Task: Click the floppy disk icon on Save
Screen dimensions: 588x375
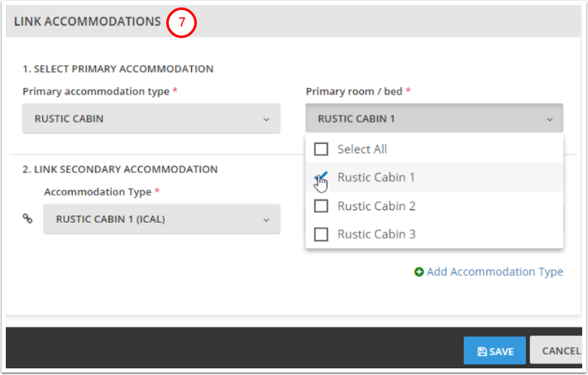Action: point(481,351)
